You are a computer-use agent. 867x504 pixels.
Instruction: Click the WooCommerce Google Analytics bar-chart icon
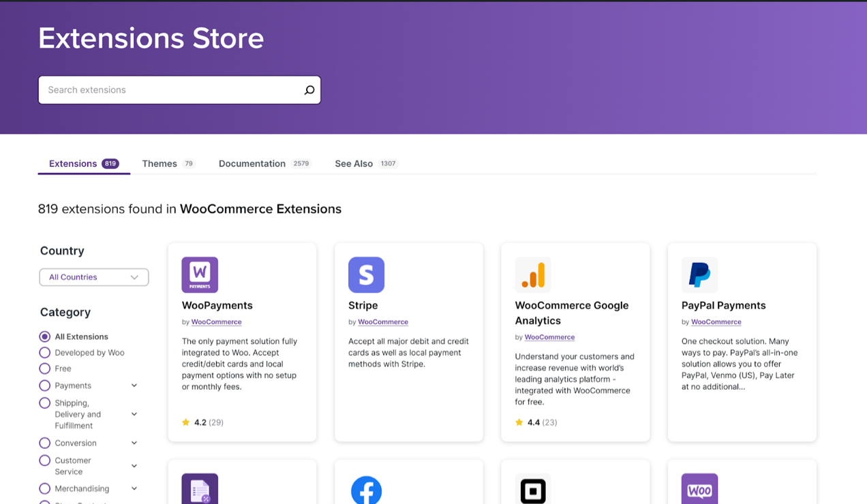[x=532, y=274]
